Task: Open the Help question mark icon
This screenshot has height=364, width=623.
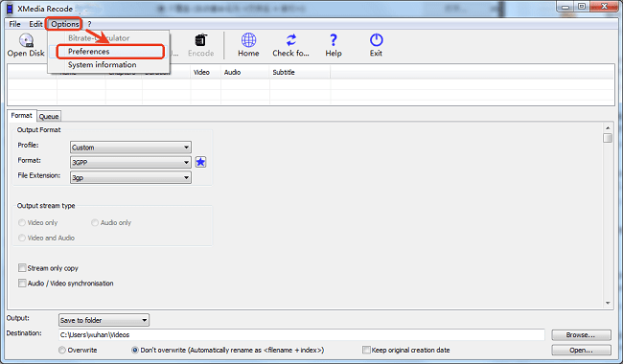Action: click(x=334, y=40)
